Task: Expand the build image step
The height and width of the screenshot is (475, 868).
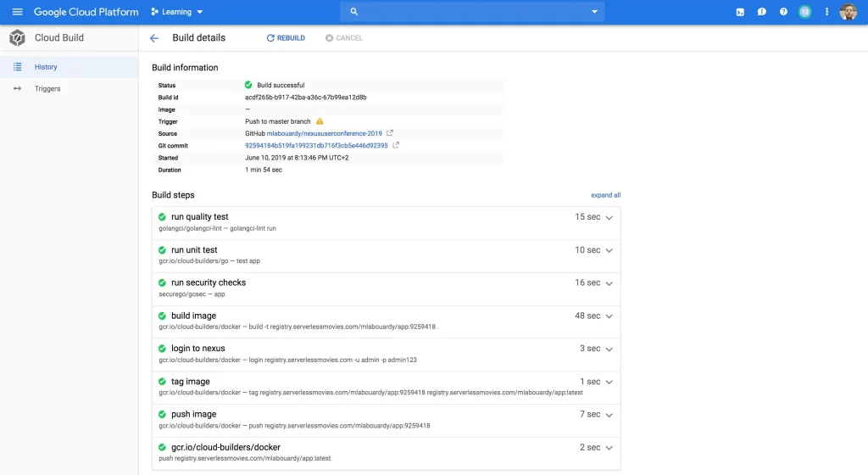Action: [x=609, y=316]
